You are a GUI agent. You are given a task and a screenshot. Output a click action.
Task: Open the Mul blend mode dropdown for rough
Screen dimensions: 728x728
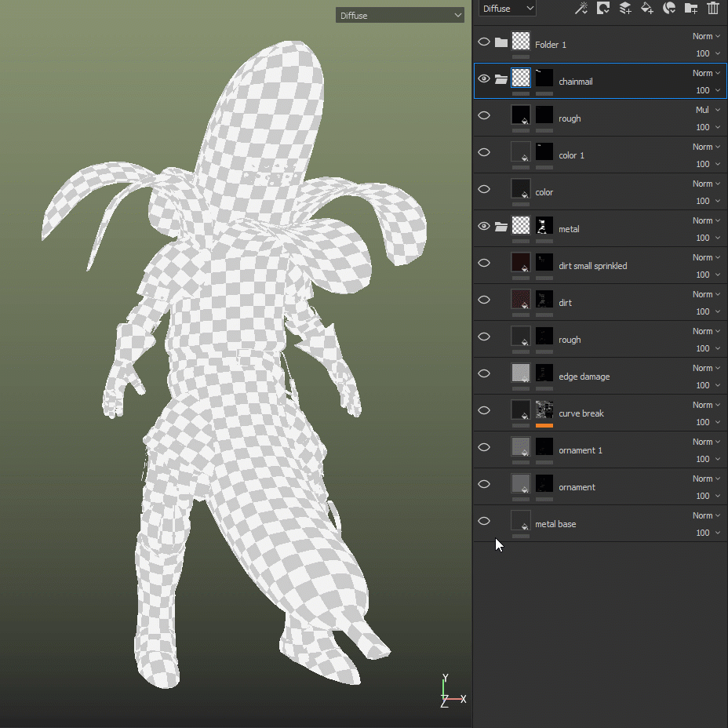707,110
